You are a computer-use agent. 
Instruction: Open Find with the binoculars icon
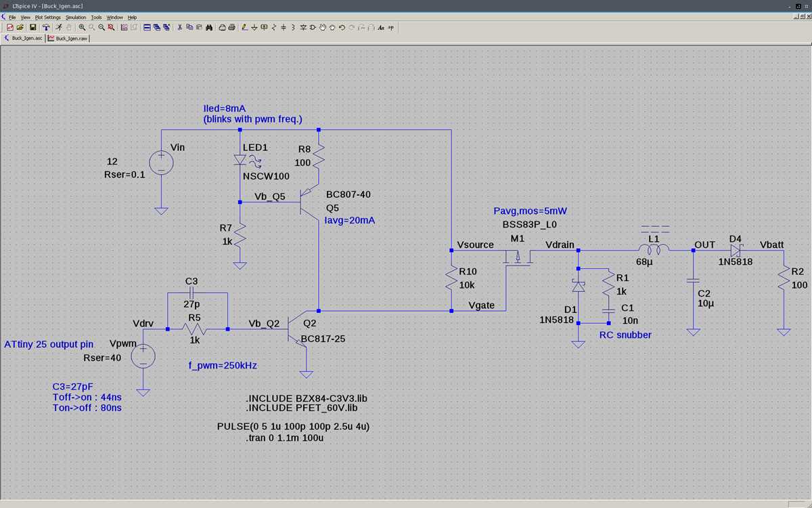point(209,27)
